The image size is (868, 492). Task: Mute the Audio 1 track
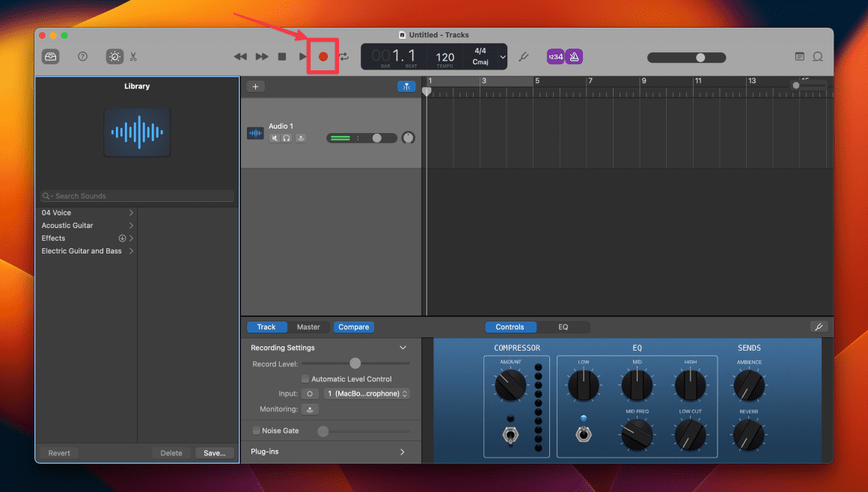275,138
